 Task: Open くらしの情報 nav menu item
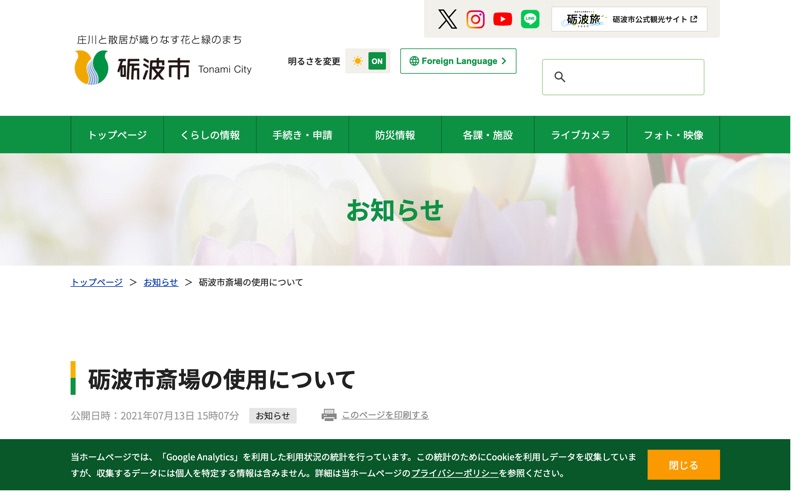210,135
